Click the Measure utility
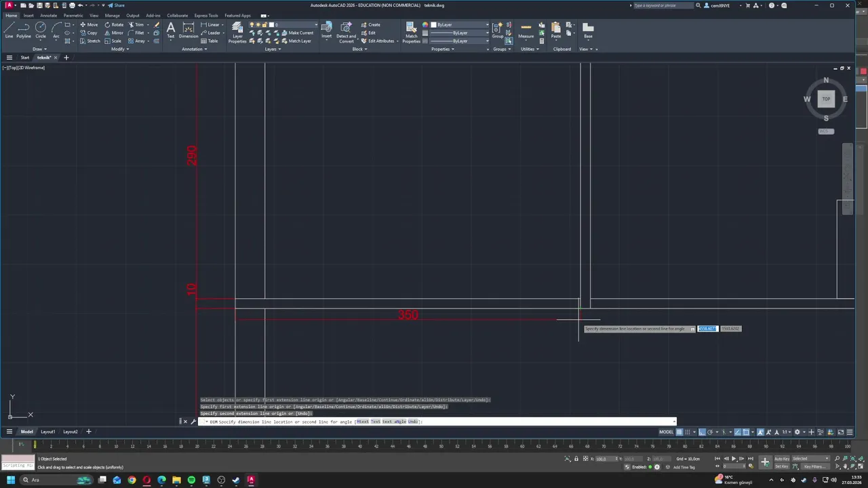 (x=526, y=30)
